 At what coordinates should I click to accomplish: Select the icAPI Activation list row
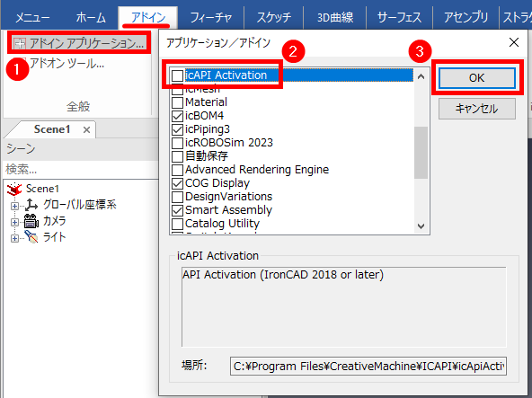pos(292,75)
